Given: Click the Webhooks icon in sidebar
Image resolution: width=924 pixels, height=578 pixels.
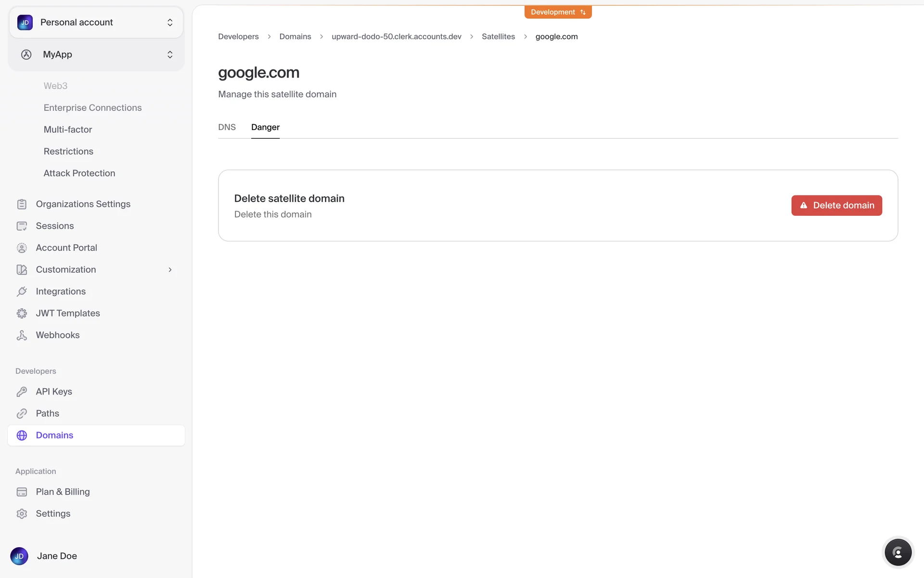Looking at the screenshot, I should pyautogui.click(x=22, y=335).
